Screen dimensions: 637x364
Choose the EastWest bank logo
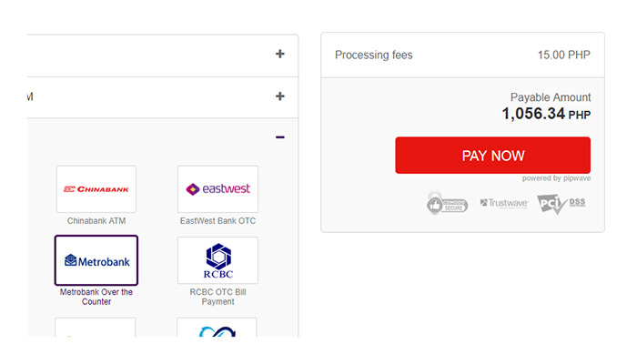pos(217,189)
